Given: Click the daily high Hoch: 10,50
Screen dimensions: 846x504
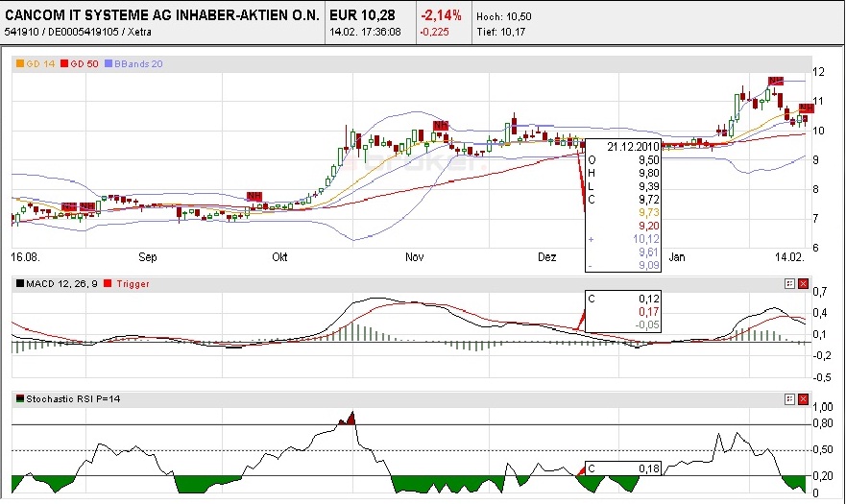Looking at the screenshot, I should 504,16.
